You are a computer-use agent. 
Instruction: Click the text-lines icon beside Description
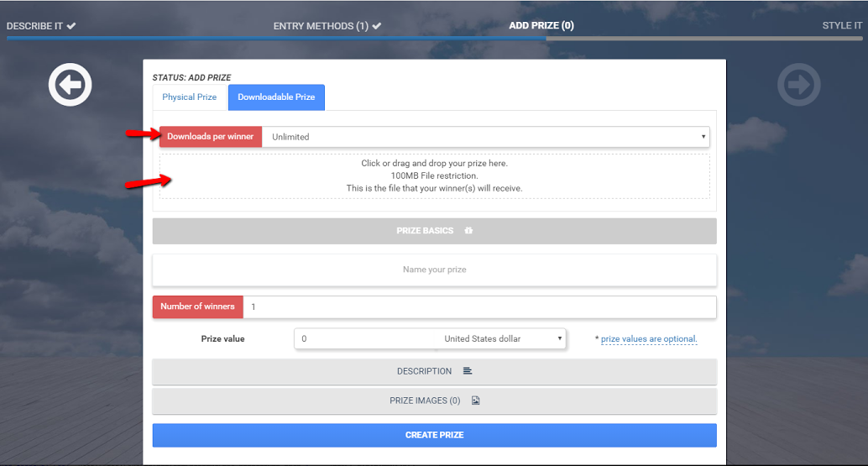coord(468,371)
